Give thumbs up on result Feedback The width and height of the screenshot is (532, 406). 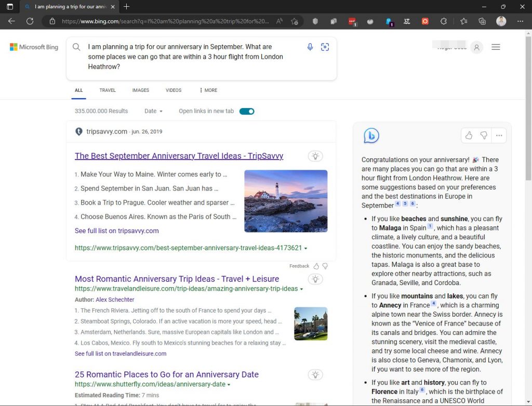tap(316, 266)
